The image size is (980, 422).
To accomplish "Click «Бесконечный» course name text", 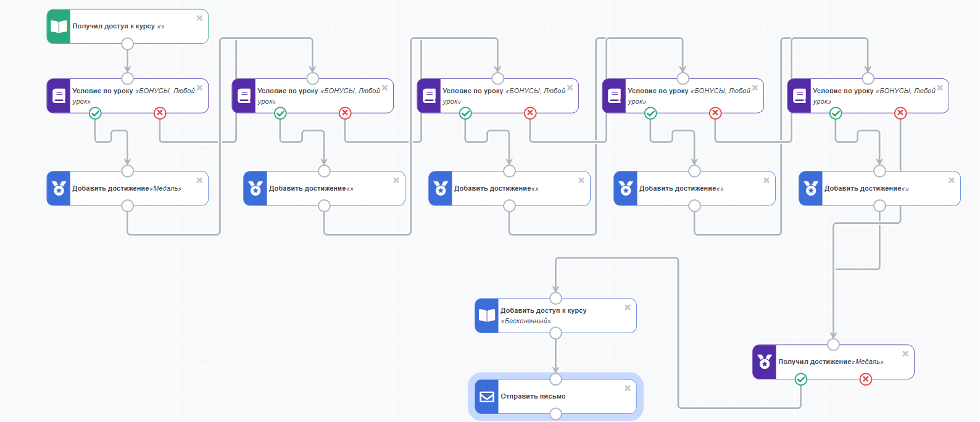I will pyautogui.click(x=526, y=321).
